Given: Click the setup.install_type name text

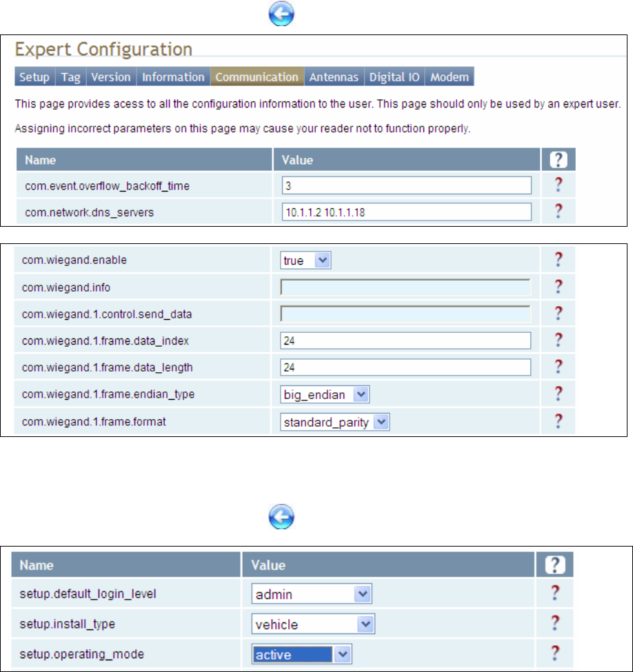Looking at the screenshot, I should pyautogui.click(x=68, y=624).
